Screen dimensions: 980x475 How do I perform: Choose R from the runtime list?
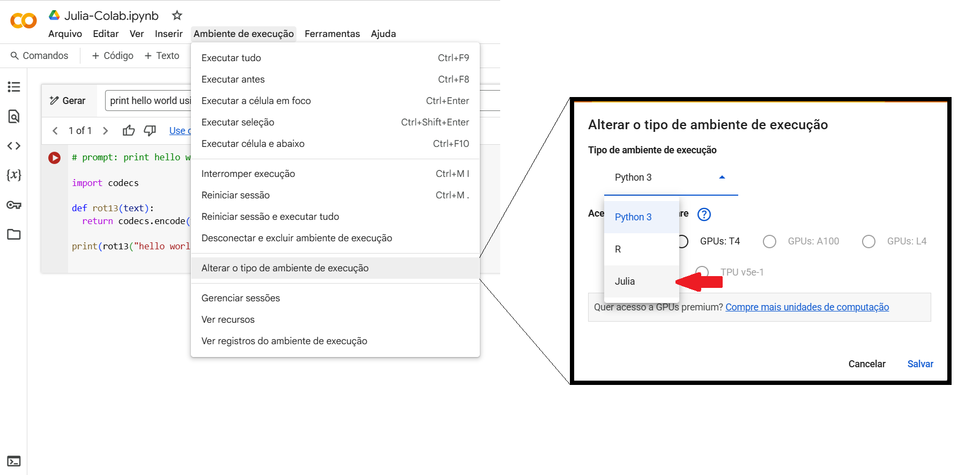618,249
